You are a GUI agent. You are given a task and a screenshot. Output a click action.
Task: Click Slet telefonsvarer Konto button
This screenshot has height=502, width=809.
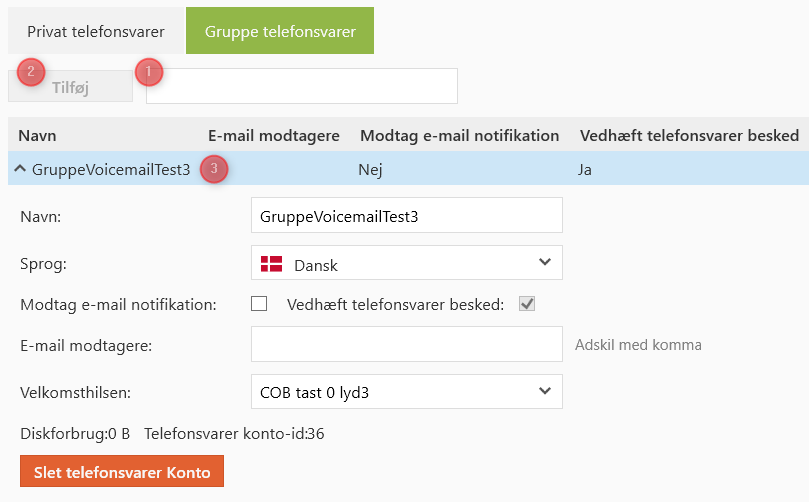tap(122, 471)
